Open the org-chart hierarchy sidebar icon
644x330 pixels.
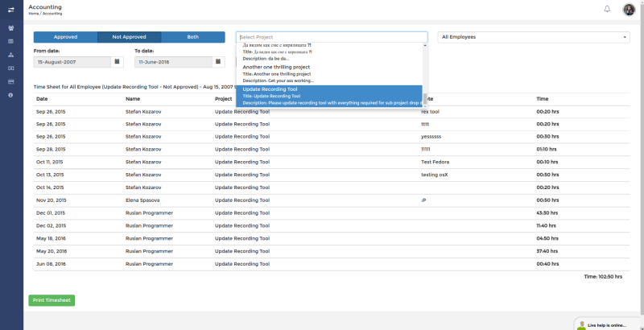[10, 55]
